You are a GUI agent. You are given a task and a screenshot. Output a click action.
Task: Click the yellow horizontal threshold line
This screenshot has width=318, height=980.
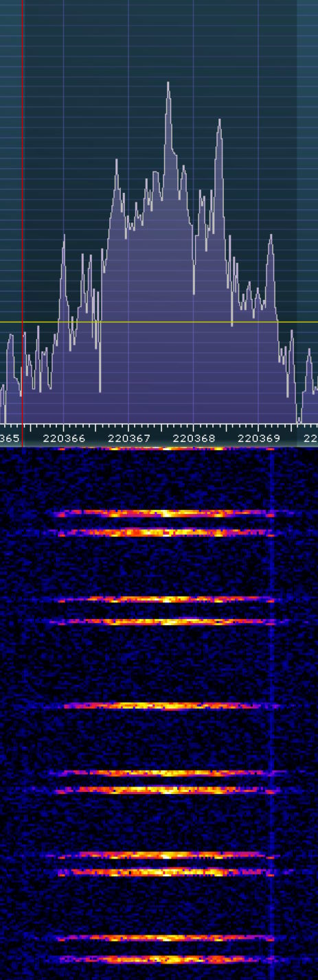[x=159, y=322]
